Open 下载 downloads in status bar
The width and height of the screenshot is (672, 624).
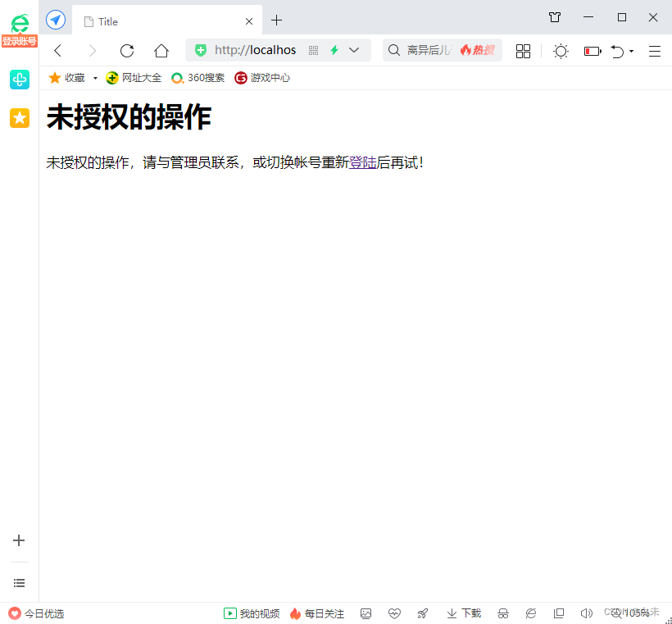pyautogui.click(x=464, y=613)
